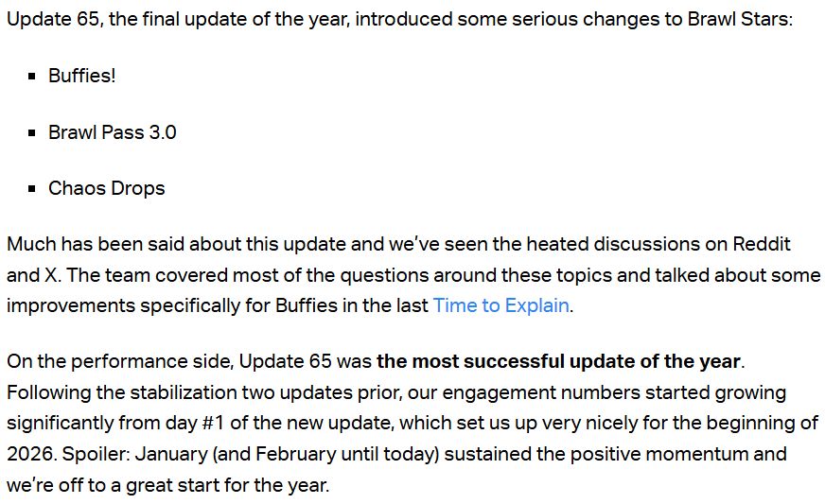Click the Buffies! bullet item text
This screenshot has width=825, height=504.
pyautogui.click(x=82, y=76)
